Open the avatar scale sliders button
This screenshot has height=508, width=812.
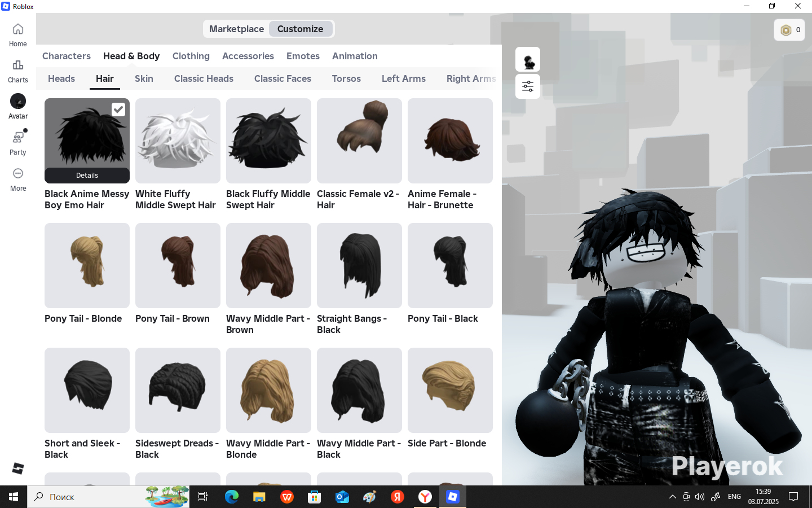(x=528, y=86)
